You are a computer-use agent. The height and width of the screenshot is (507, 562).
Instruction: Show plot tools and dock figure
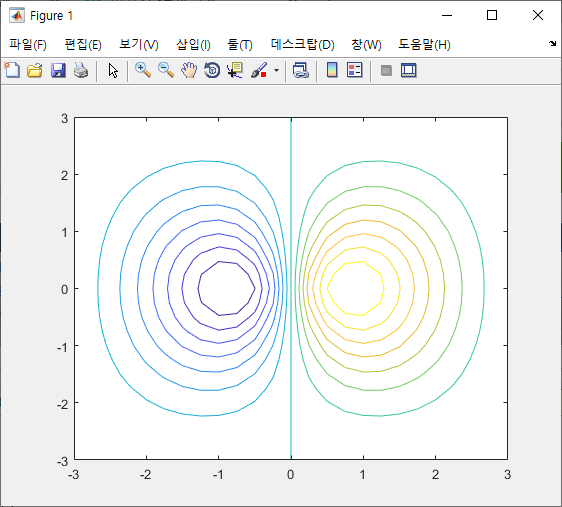409,70
